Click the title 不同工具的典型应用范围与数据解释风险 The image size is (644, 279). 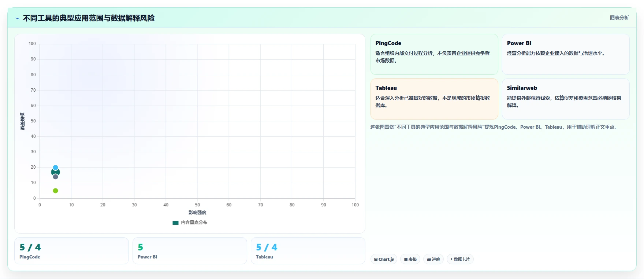tap(89, 18)
